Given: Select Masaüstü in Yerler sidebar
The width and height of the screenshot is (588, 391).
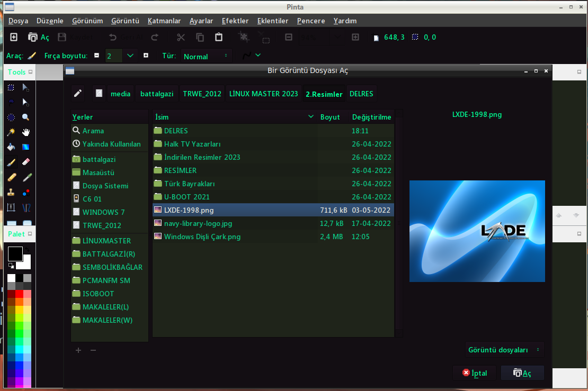Looking at the screenshot, I should (110, 172).
